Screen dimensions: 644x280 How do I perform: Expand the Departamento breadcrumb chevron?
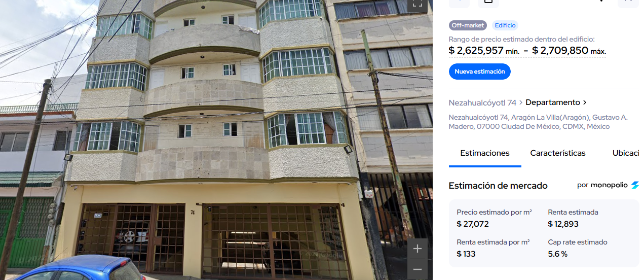tap(585, 102)
